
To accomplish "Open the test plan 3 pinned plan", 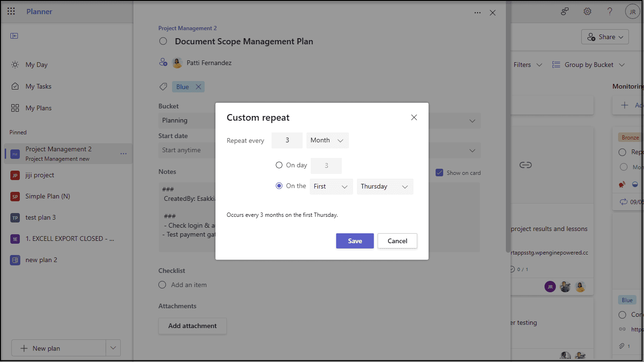I will pyautogui.click(x=41, y=217).
